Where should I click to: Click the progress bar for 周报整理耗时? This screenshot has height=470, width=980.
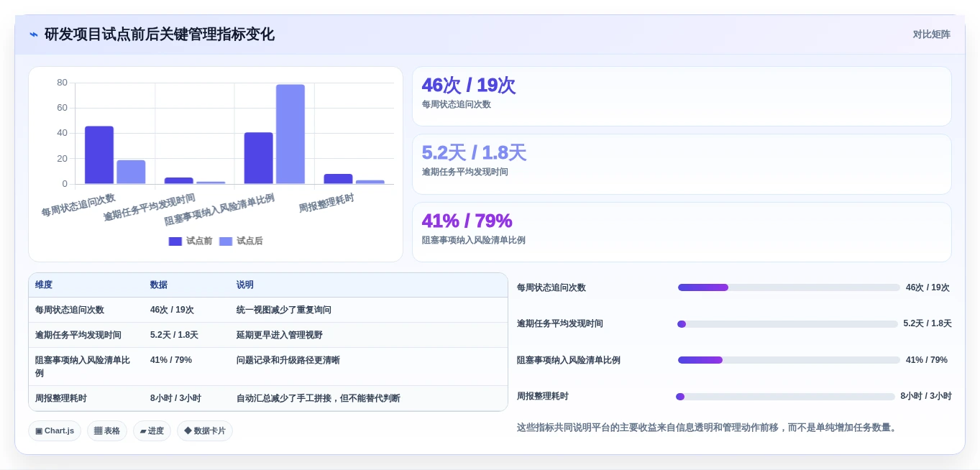(x=786, y=397)
